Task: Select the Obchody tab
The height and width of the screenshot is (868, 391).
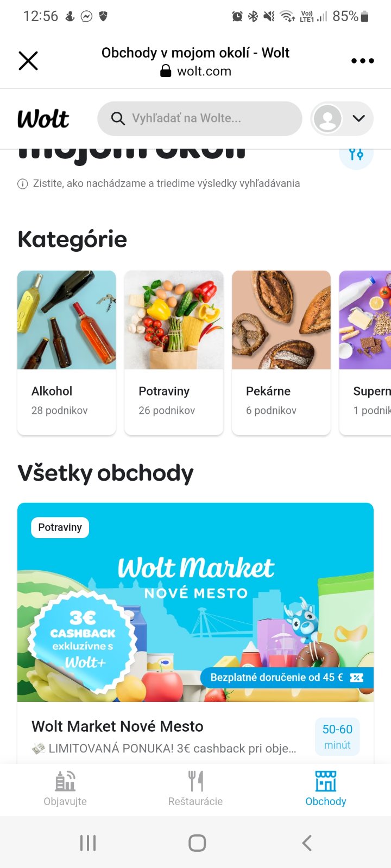Action: (326, 789)
